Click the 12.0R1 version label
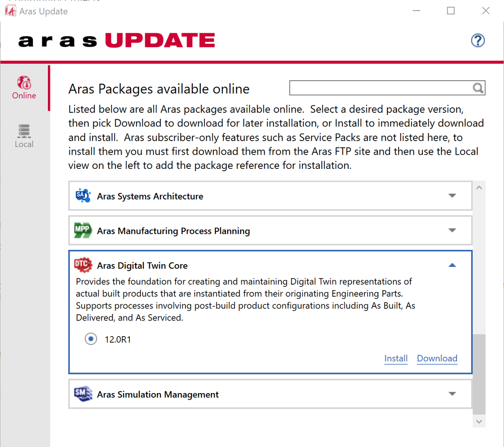Viewport: 504px width, 447px height. click(118, 340)
